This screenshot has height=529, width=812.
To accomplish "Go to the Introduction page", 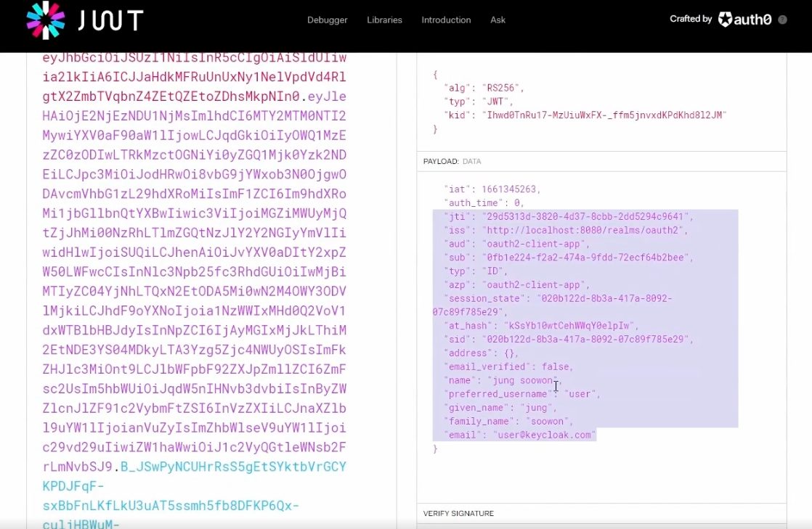I will (446, 20).
